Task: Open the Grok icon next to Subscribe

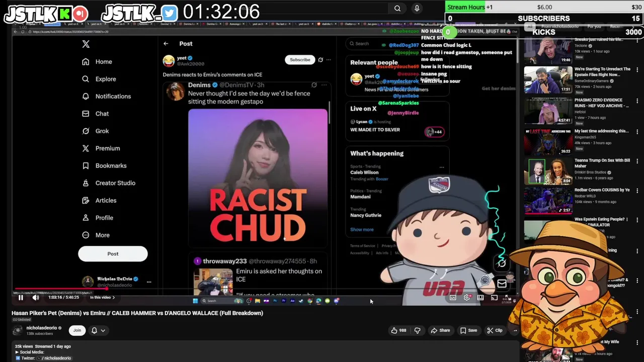Action: coord(320,60)
